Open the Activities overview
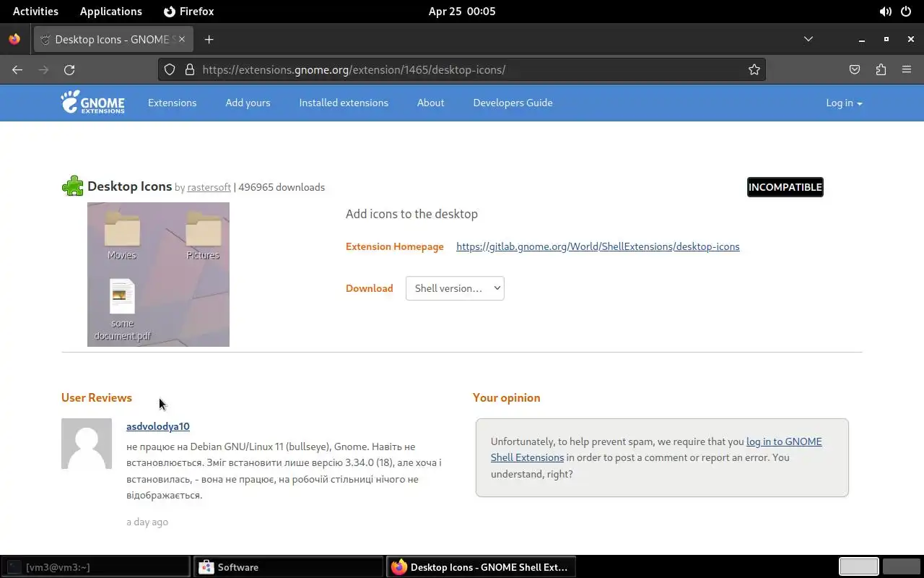 pyautogui.click(x=35, y=12)
